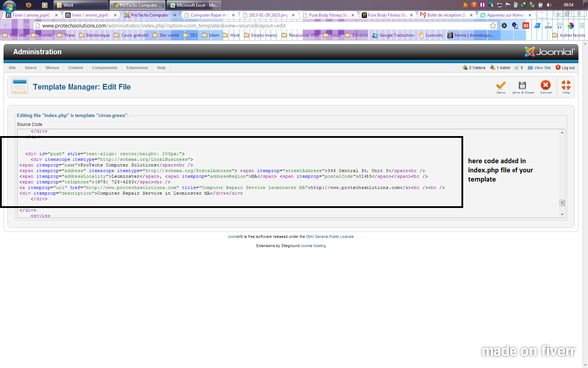
Task: Open the Autres favoris folder
Action: click(x=568, y=35)
